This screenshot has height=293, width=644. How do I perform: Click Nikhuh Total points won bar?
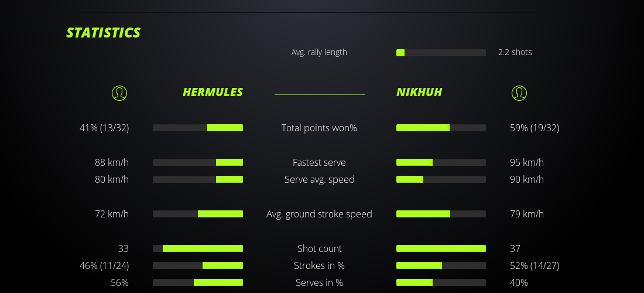coord(441,128)
